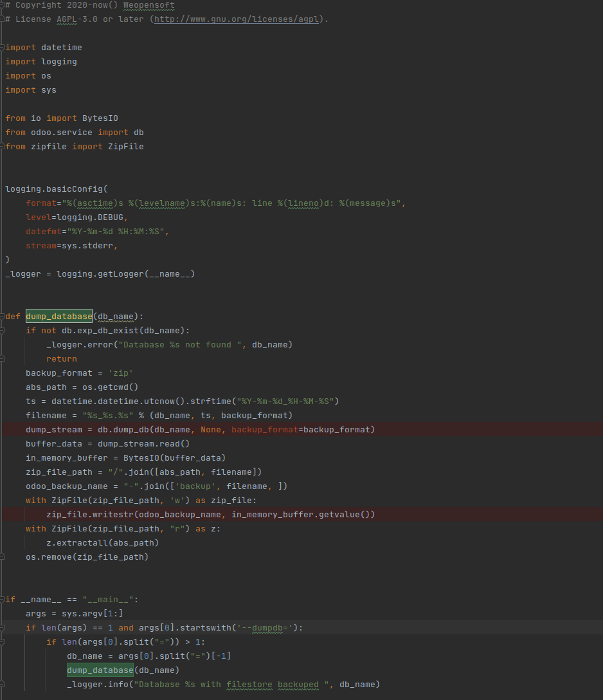Viewport: 603px width, 700px height.
Task: Click the 'format' keyword argument
Action: pos(41,203)
